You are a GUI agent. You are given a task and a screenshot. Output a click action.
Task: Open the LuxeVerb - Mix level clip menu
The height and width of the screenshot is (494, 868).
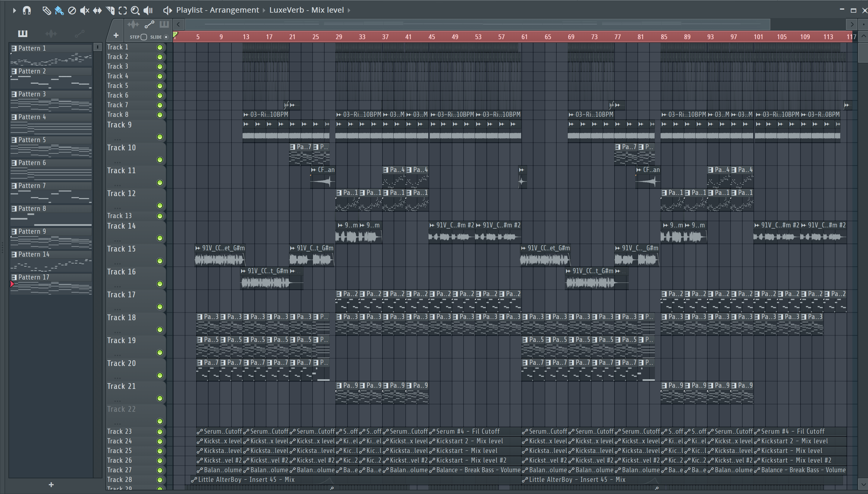(x=307, y=10)
